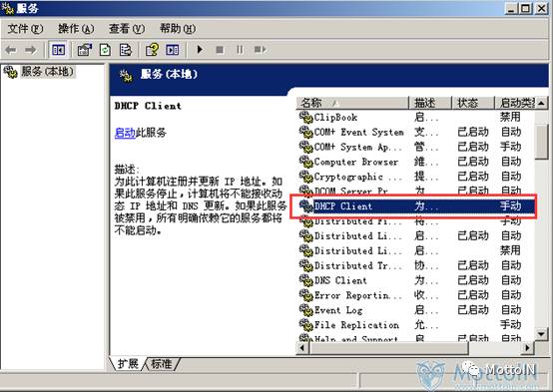Select the Distributed Tr... service name

point(357,265)
